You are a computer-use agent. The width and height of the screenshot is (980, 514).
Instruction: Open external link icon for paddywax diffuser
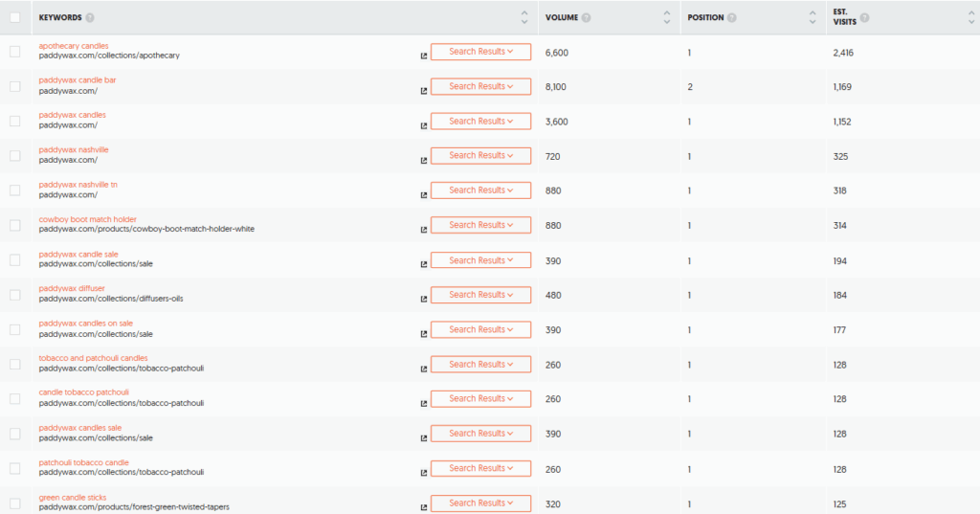coord(424,300)
